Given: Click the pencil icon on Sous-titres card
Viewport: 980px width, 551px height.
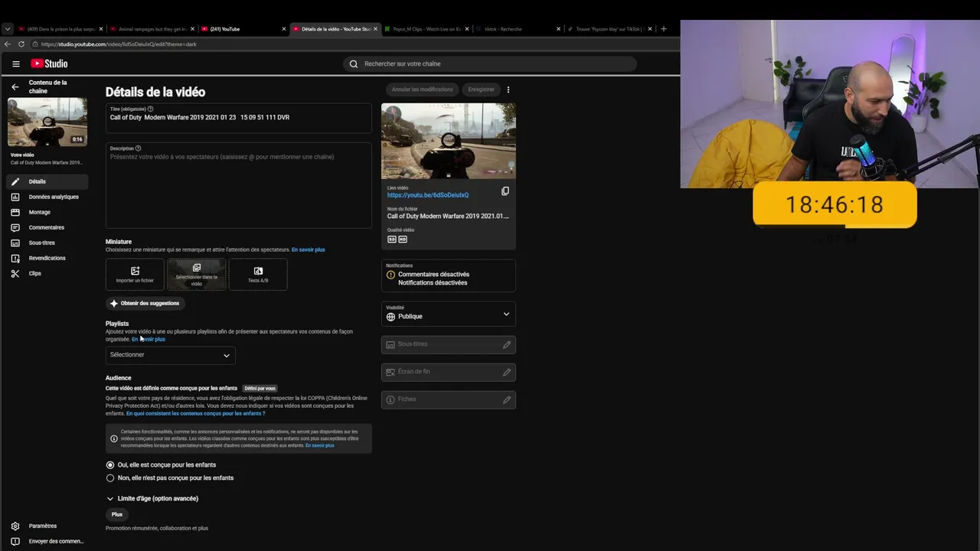Looking at the screenshot, I should point(507,344).
